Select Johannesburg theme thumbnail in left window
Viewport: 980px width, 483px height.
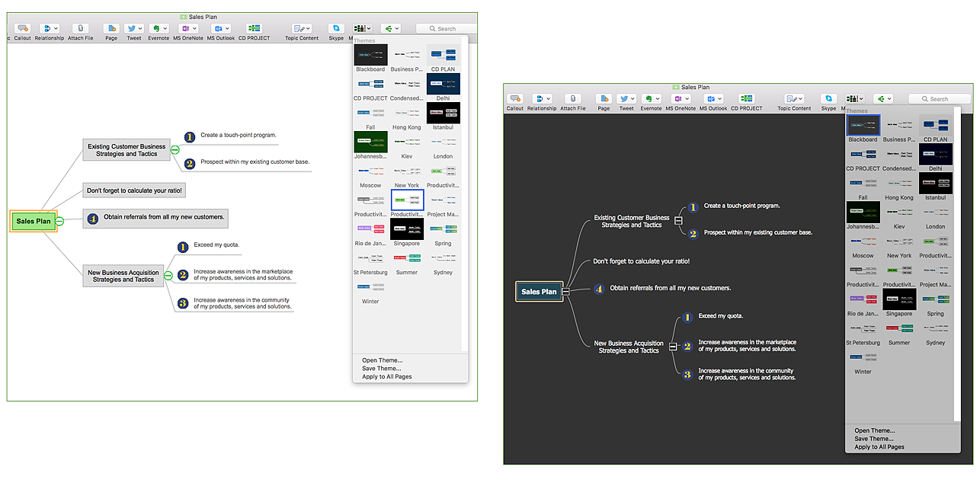coord(370,142)
